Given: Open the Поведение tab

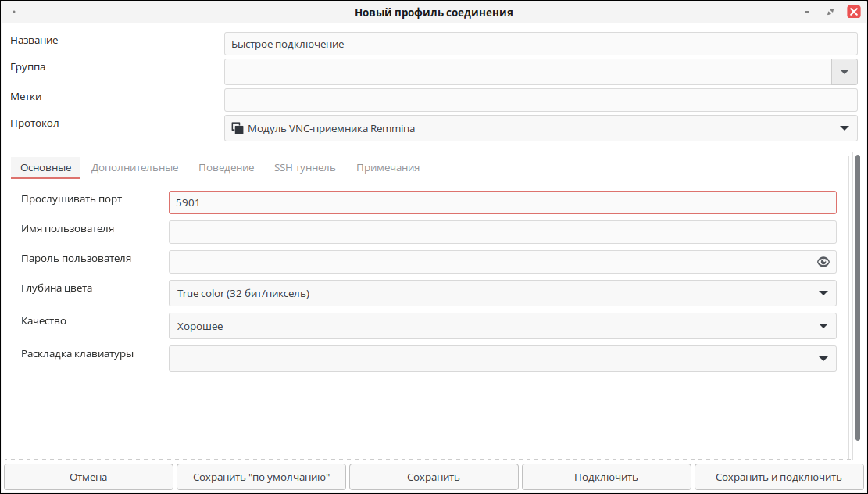Looking at the screenshot, I should (x=226, y=167).
